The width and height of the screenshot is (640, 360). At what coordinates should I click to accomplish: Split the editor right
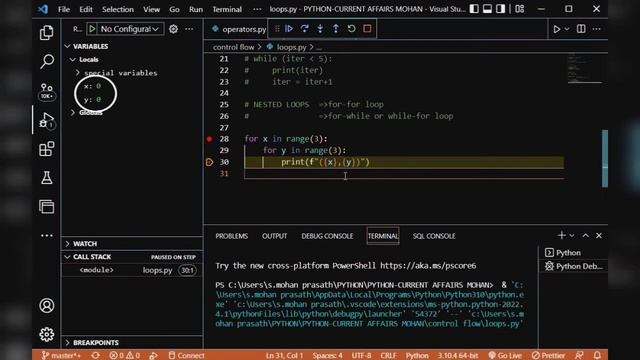pos(581,29)
